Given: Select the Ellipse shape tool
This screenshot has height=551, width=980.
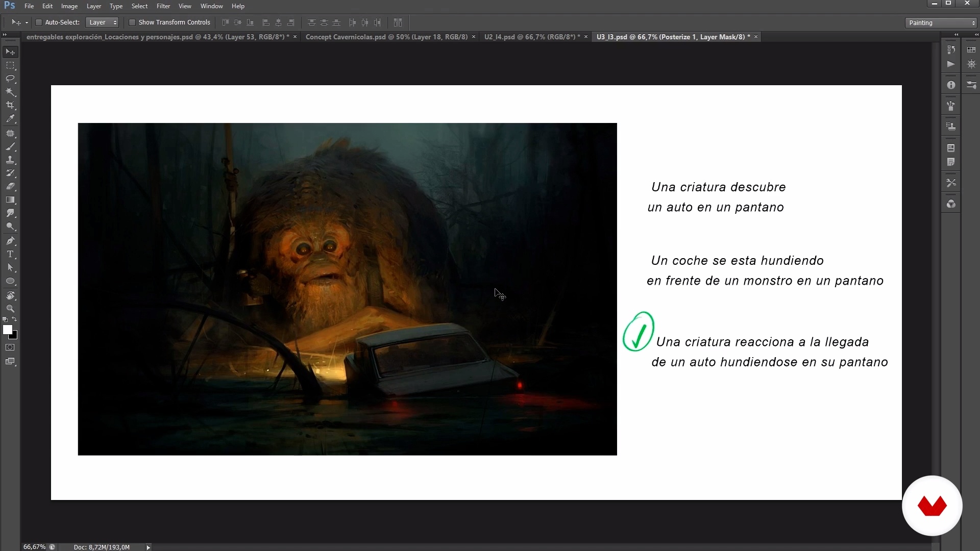Looking at the screenshot, I should pos(10,281).
